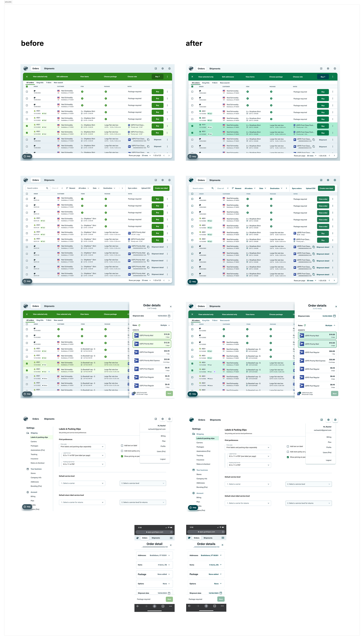The height and width of the screenshot is (640, 364).
Task: Click the search magnifier icon in the 'after' orders toolbar
Action: (213, 188)
